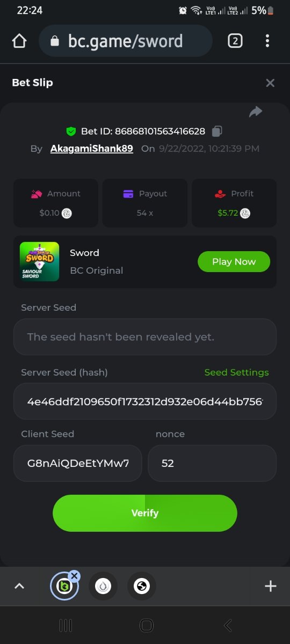Open the browser three-dot menu
The image size is (290, 644).
pyautogui.click(x=267, y=41)
